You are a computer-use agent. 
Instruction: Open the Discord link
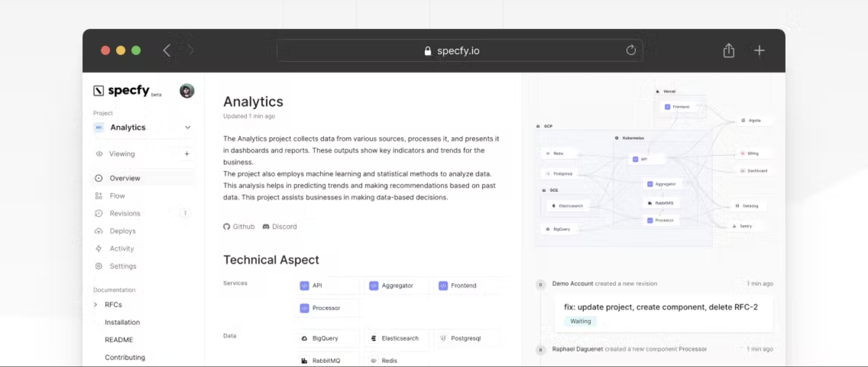(280, 226)
